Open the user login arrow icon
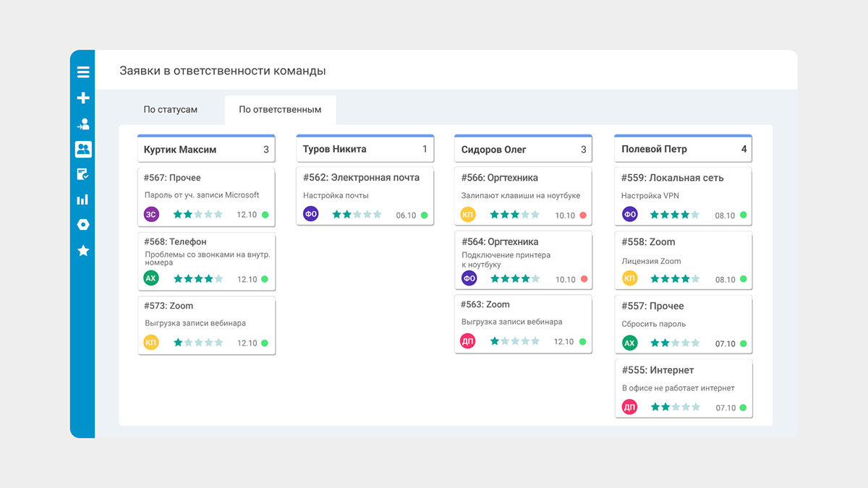Viewport: 868px width, 488px height. (x=83, y=124)
